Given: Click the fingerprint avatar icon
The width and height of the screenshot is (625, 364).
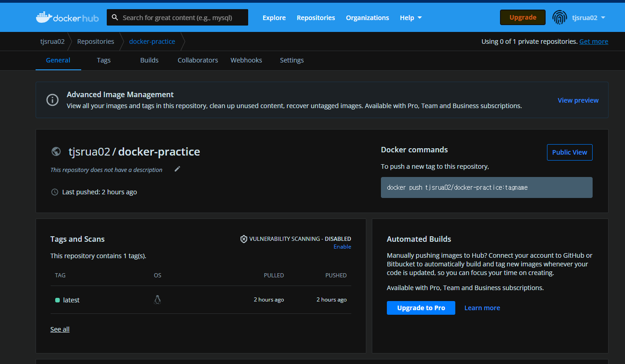Looking at the screenshot, I should pyautogui.click(x=560, y=18).
